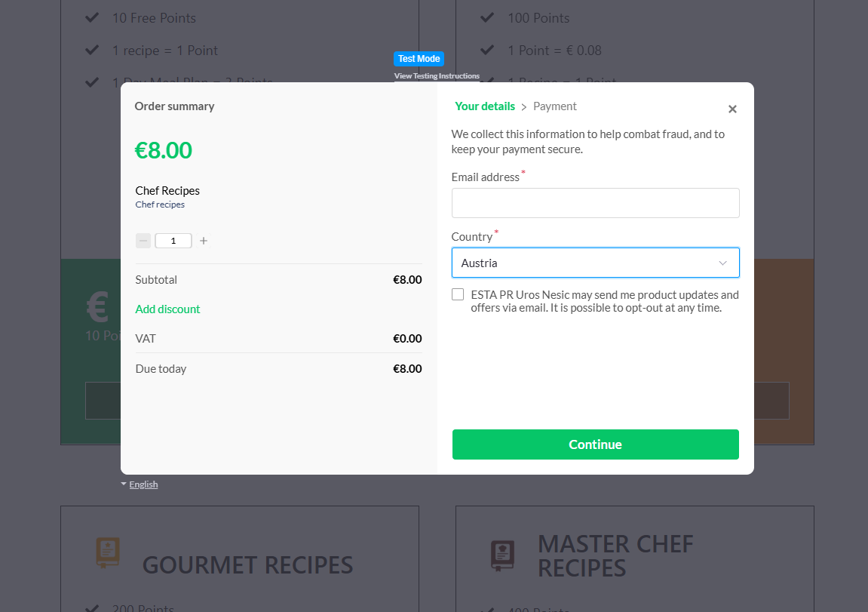Open Add discount

167,309
